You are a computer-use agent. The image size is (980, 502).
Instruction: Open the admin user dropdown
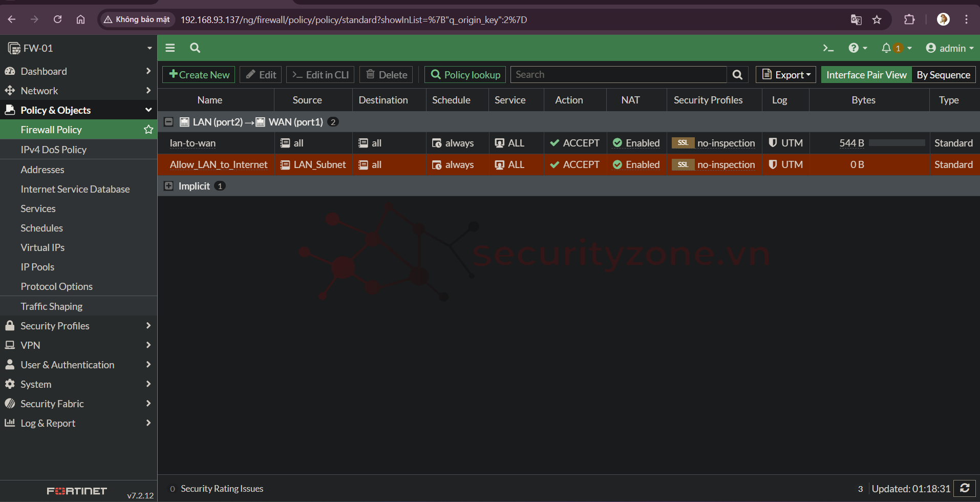950,48
